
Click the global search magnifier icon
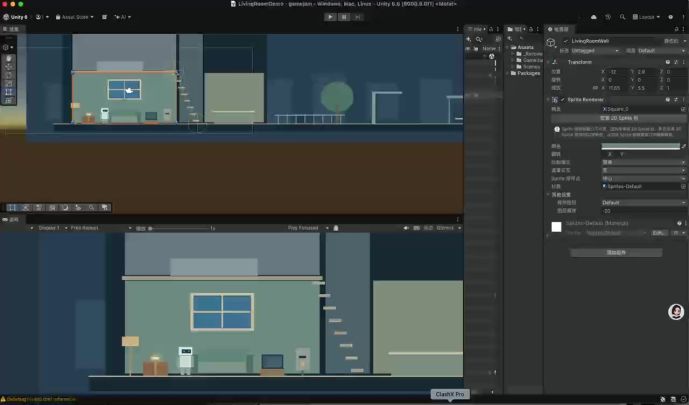click(623, 17)
